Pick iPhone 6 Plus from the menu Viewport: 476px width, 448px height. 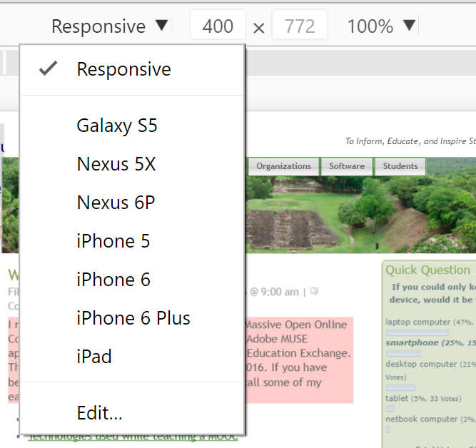[x=132, y=317]
